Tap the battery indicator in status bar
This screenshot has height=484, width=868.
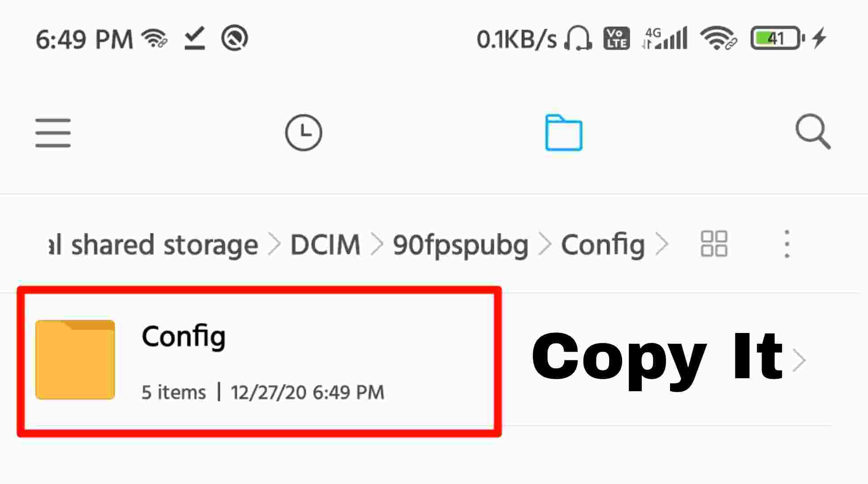[778, 38]
